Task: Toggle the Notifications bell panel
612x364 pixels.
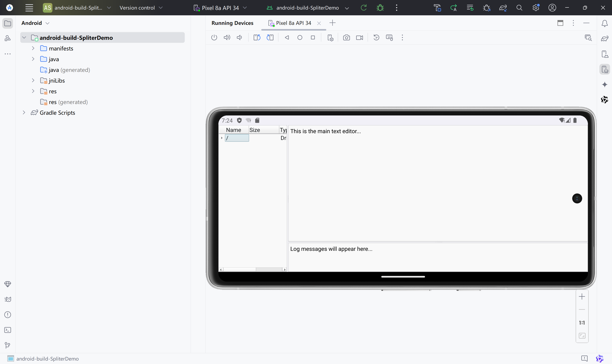Action: click(x=605, y=23)
